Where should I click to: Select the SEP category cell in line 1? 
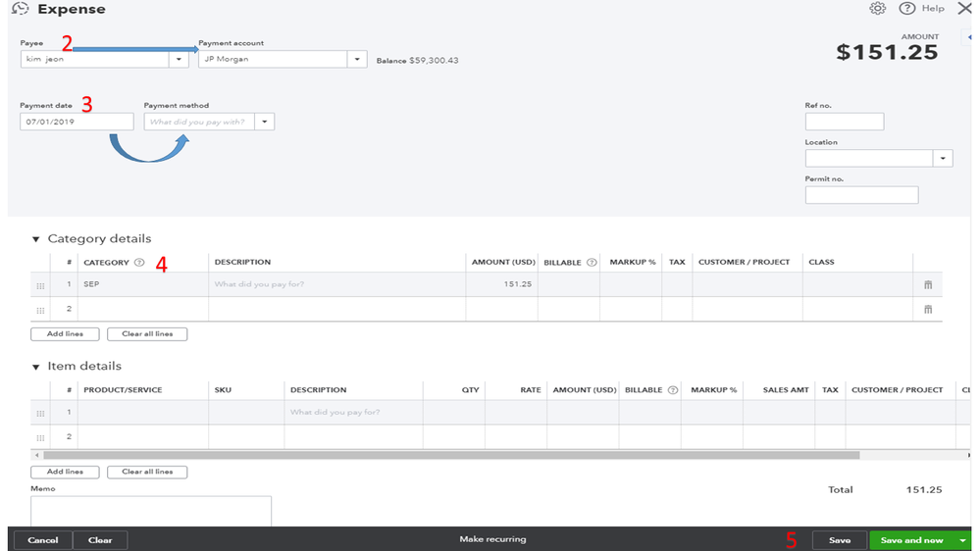click(143, 284)
